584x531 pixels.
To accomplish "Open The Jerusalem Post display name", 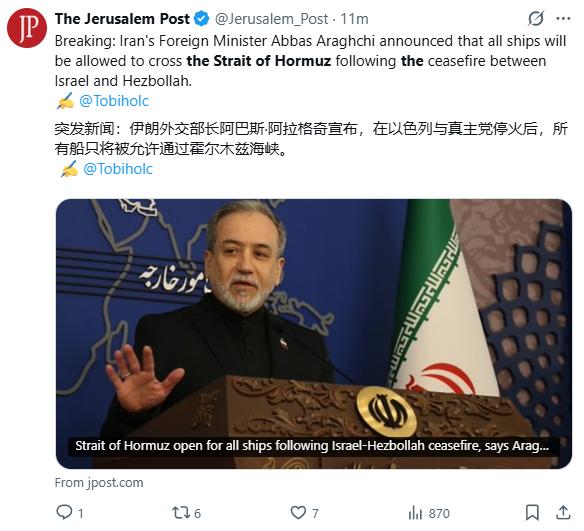I will pyautogui.click(x=122, y=19).
